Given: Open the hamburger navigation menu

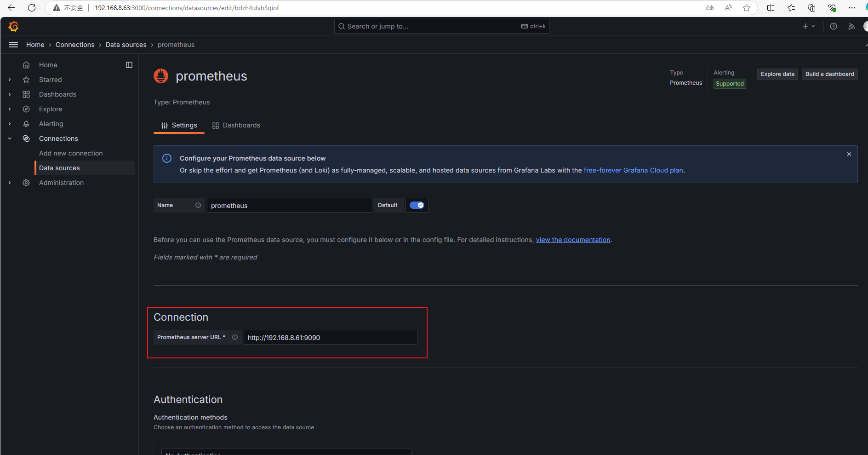Looking at the screenshot, I should 13,45.
